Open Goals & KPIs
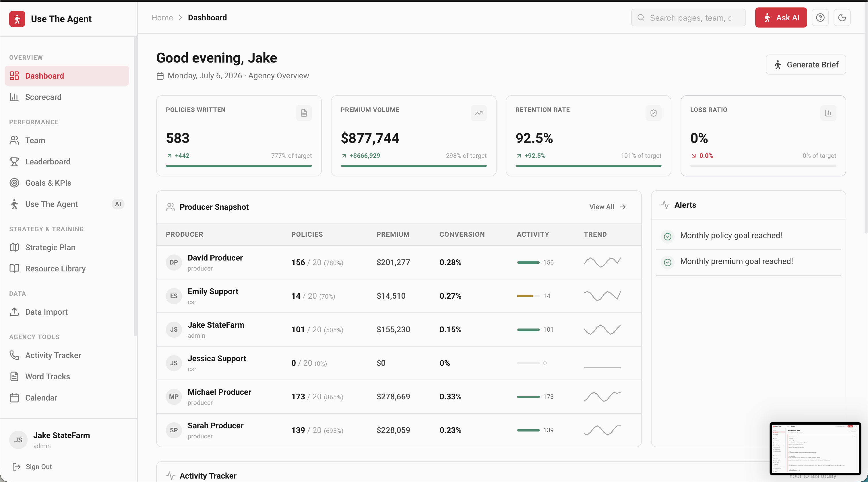The height and width of the screenshot is (482, 868). (x=67, y=183)
